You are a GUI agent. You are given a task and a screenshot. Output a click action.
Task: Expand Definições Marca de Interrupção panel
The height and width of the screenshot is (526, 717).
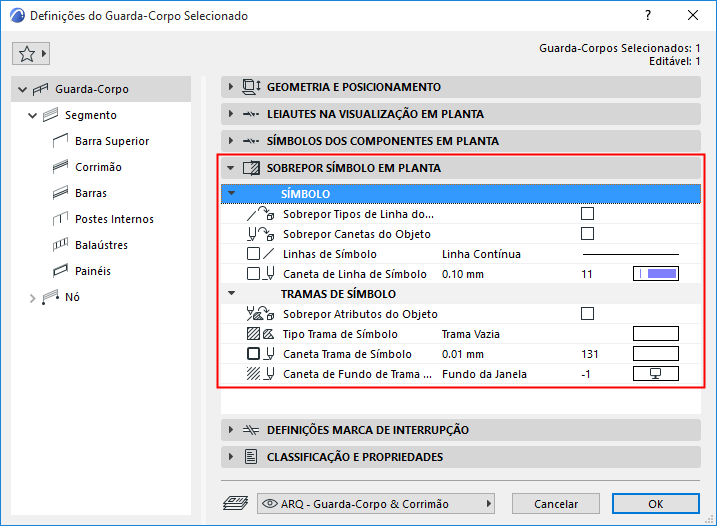click(230, 430)
